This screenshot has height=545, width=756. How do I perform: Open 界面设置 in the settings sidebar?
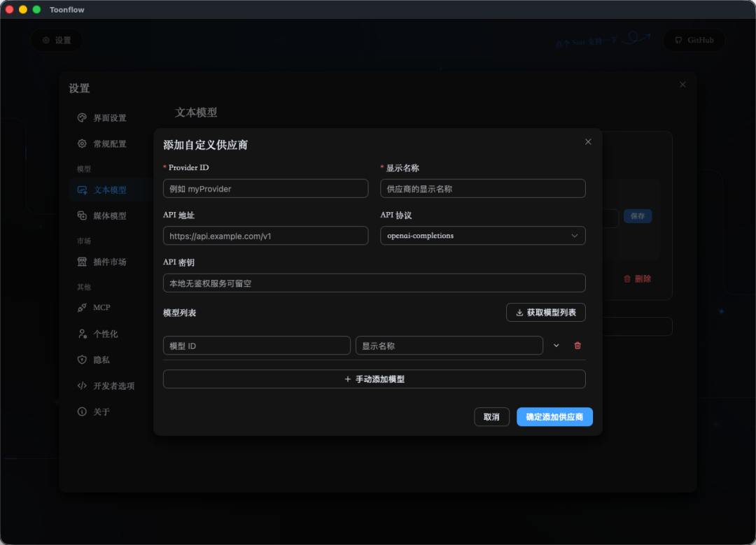point(109,118)
